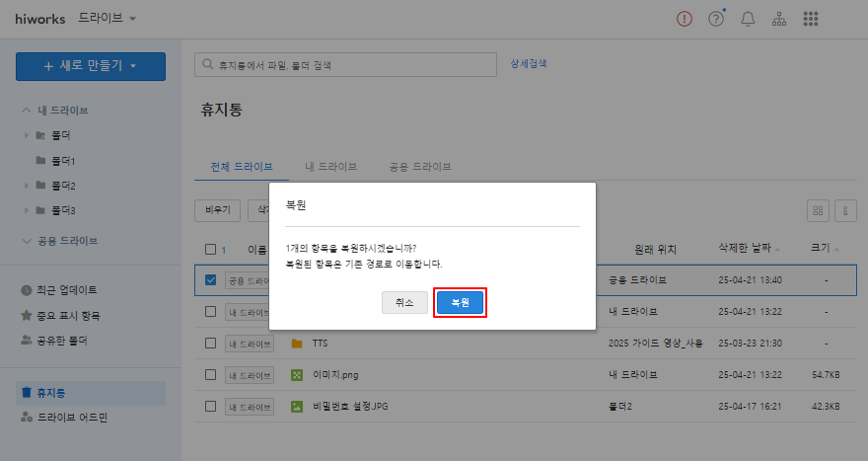Open the notifications bell icon
Screen dimensions: 868x461
click(748, 19)
